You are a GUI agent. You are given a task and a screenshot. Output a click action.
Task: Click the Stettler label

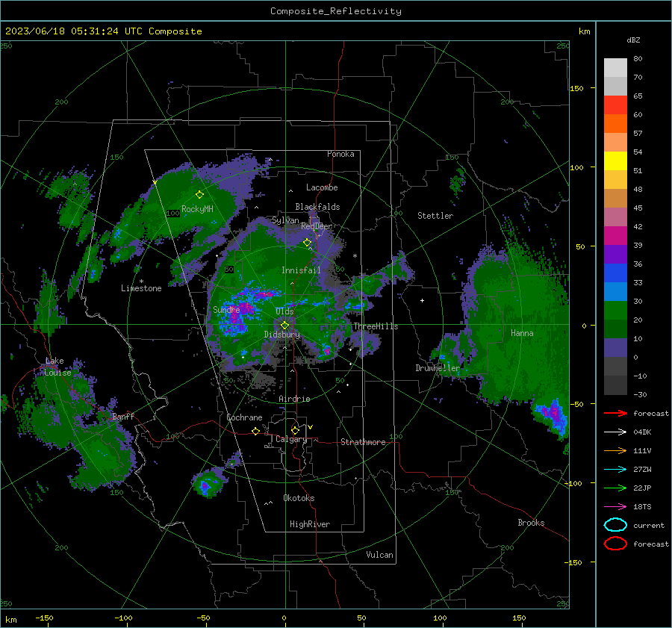click(x=435, y=216)
